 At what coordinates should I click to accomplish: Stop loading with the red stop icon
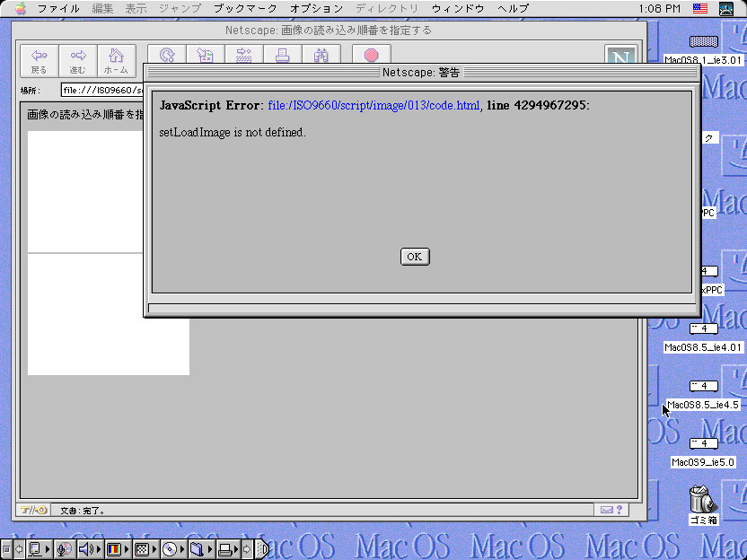click(372, 55)
